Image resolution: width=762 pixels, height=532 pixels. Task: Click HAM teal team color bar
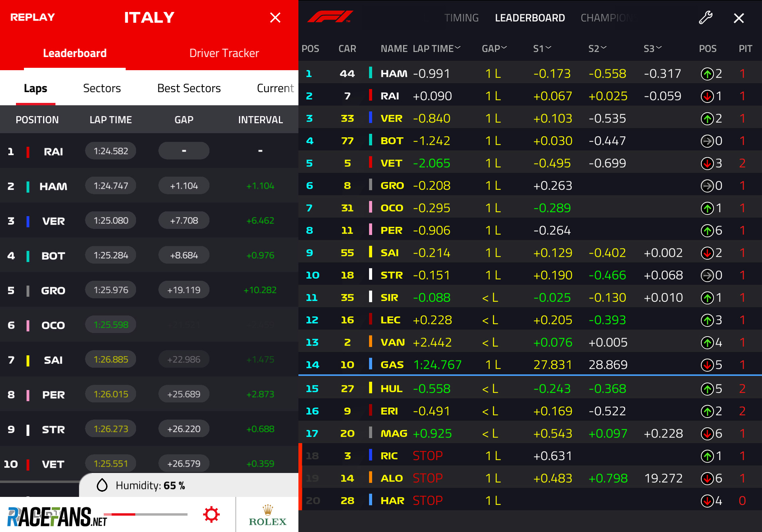28,187
